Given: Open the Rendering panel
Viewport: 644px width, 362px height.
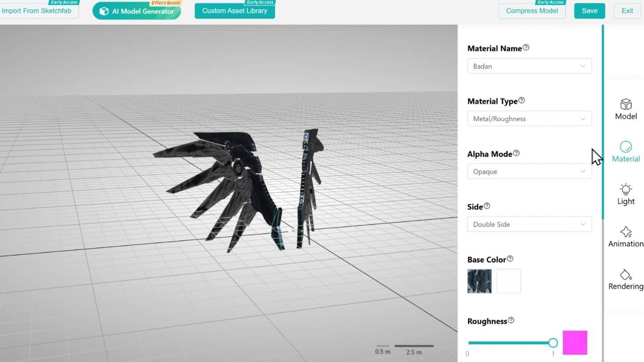Looking at the screenshot, I should [x=625, y=278].
